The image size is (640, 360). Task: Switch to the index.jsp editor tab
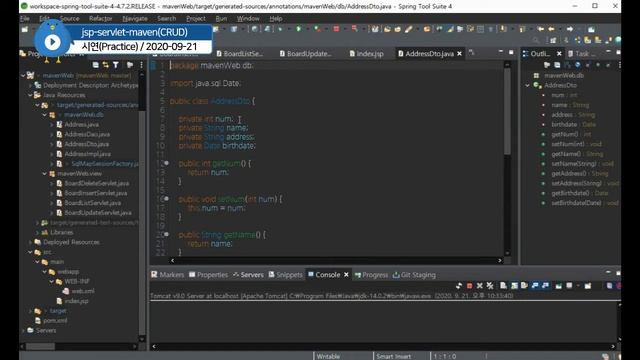tap(367, 53)
